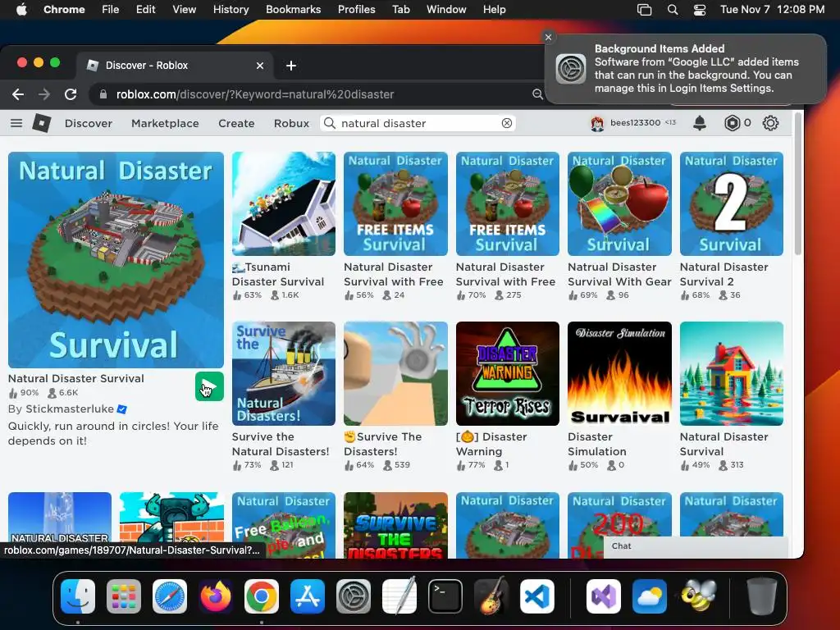Open macOS Control Center in menu bar
Viewport: 840px width, 630px height.
[x=700, y=10]
